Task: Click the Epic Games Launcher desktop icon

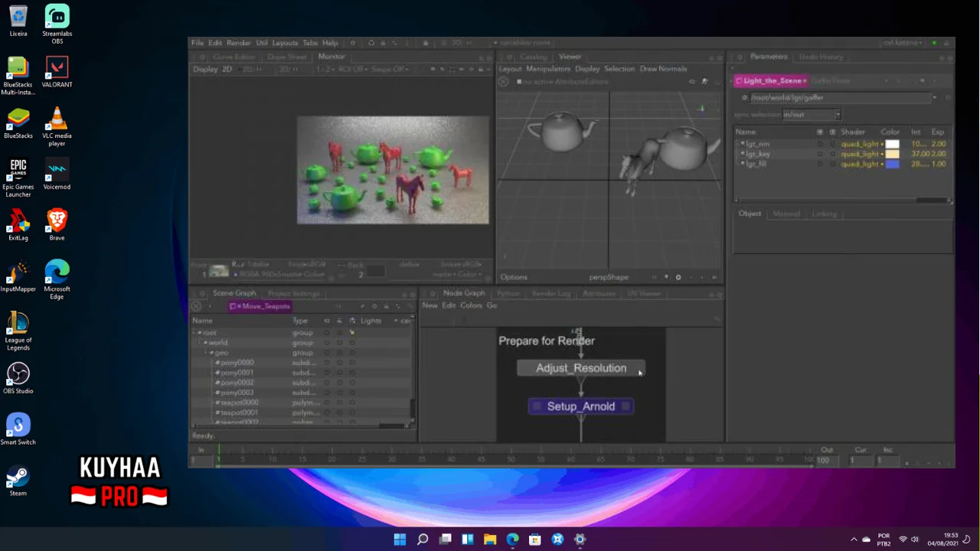Action: tap(18, 178)
